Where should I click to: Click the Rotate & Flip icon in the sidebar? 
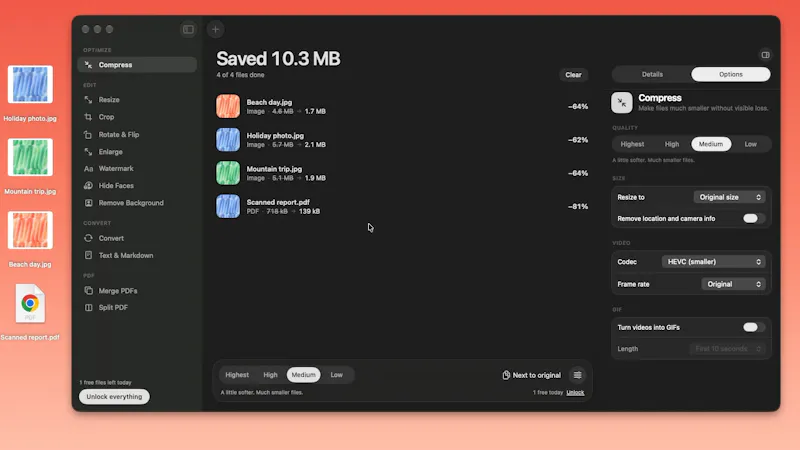click(88, 135)
